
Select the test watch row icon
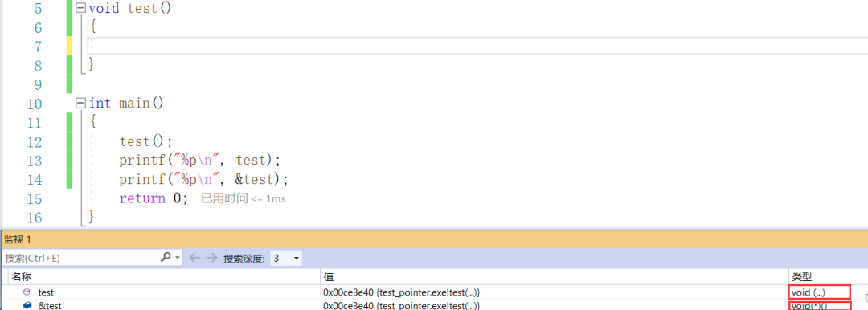(27, 292)
